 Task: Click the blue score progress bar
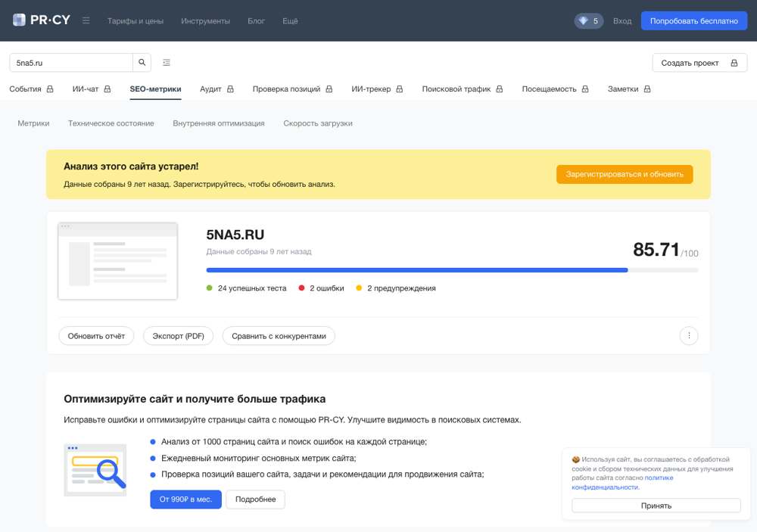pyautogui.click(x=416, y=270)
